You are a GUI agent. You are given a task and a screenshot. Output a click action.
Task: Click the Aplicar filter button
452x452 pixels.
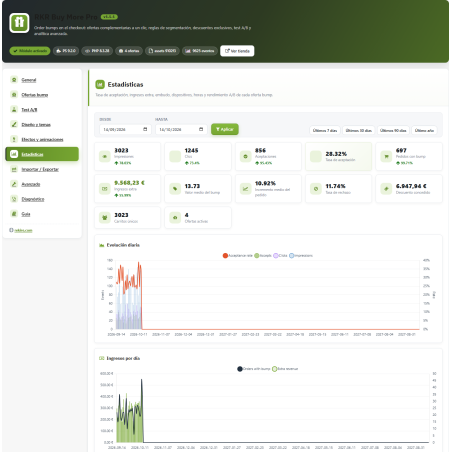[225, 129]
